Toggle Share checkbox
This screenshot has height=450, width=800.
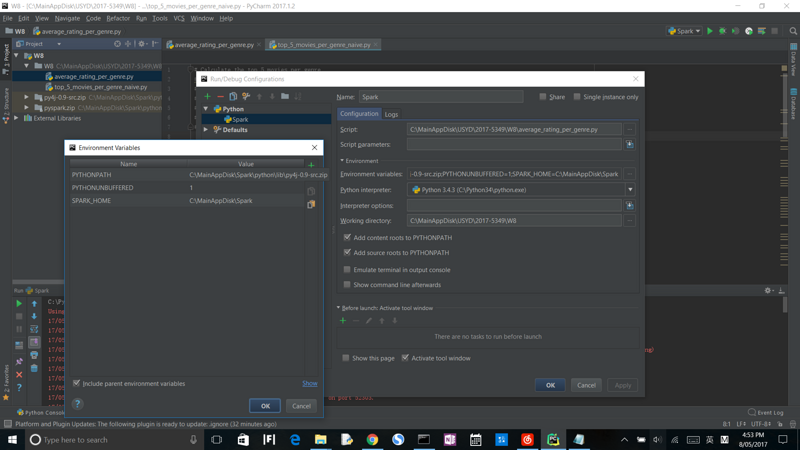543,96
